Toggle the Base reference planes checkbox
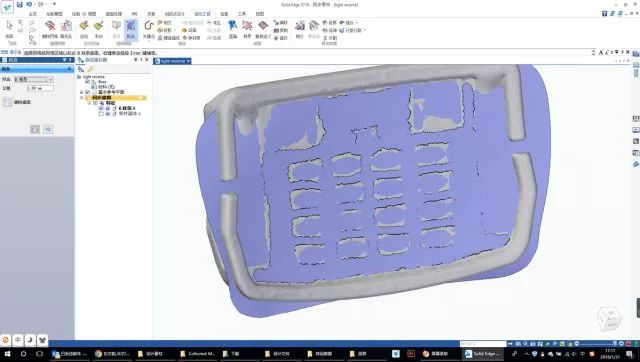This screenshot has height=362, width=640. click(87, 92)
